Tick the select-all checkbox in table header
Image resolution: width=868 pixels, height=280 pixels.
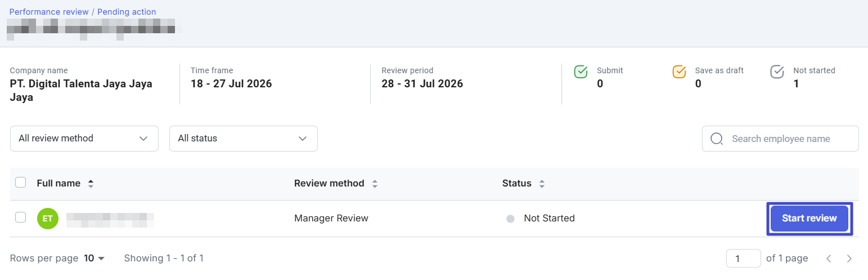[x=20, y=183]
